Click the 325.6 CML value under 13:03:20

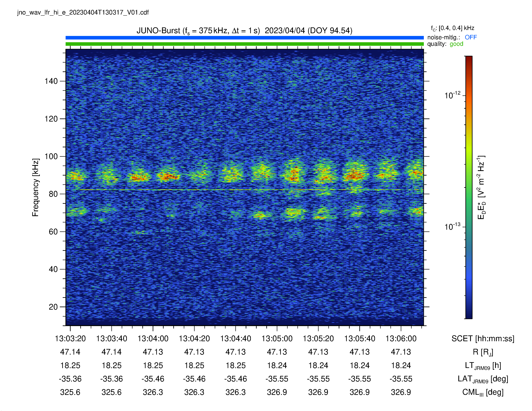pos(70,392)
